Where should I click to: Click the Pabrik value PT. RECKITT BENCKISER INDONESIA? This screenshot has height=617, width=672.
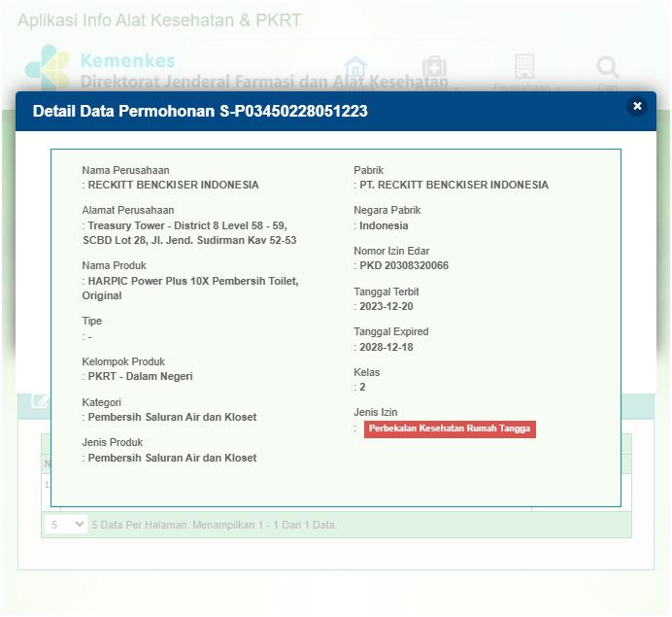click(454, 185)
